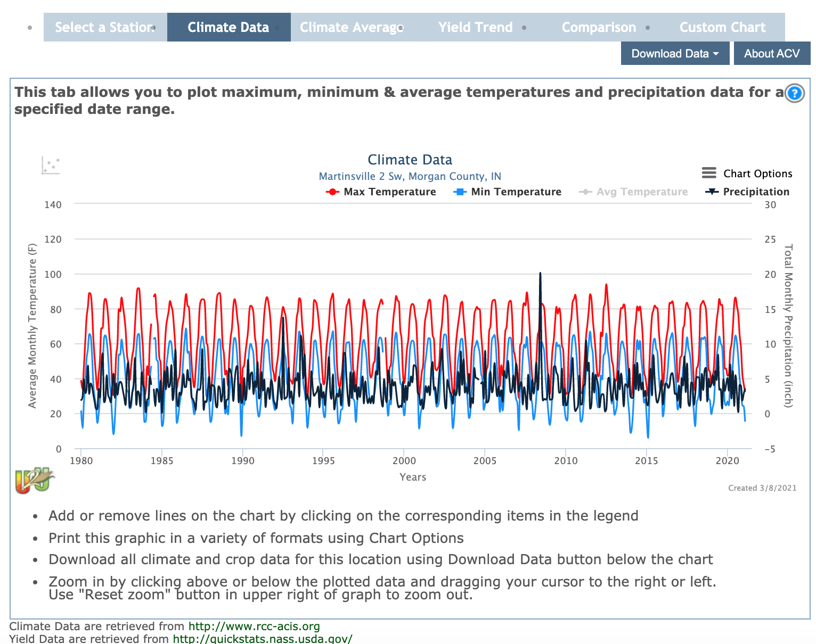Expand the Download Data dropdown
Viewport: 816px width, 644px height.
click(x=675, y=54)
